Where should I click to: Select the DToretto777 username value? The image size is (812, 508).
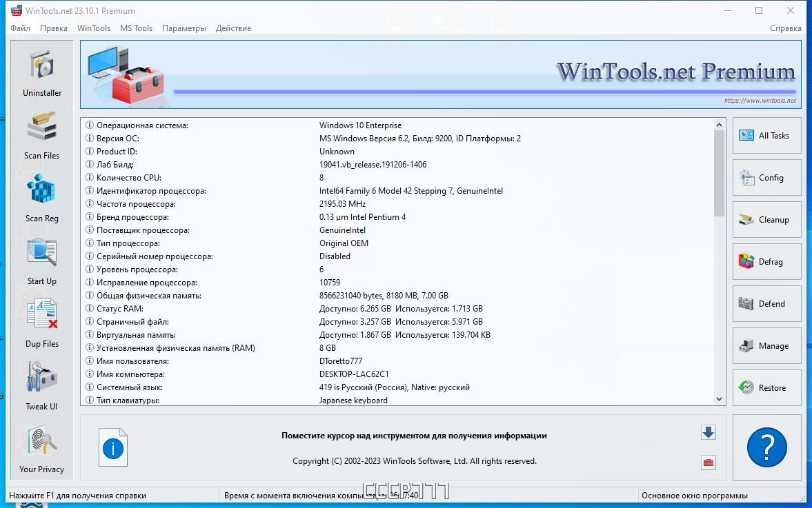tap(341, 360)
